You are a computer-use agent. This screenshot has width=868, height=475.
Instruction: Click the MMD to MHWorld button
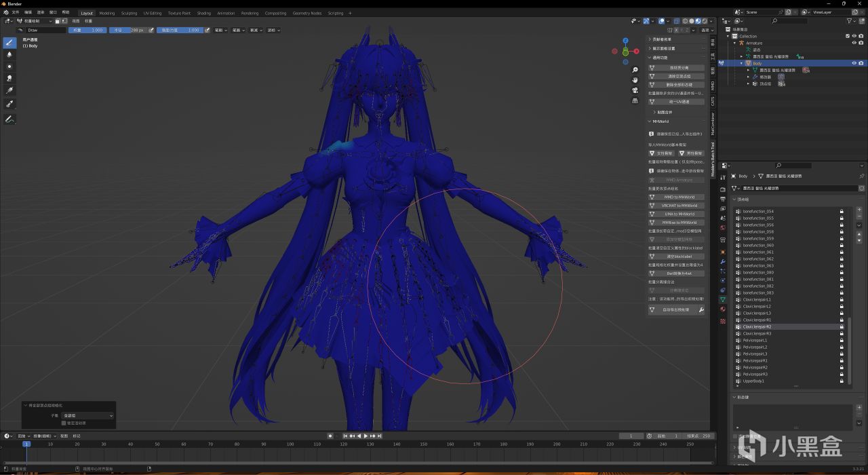pos(679,197)
